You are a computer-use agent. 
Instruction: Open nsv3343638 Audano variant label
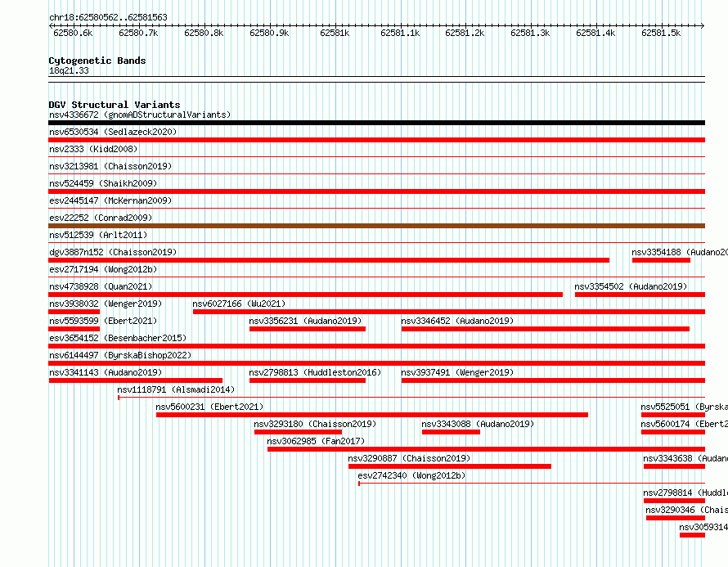(x=685, y=458)
